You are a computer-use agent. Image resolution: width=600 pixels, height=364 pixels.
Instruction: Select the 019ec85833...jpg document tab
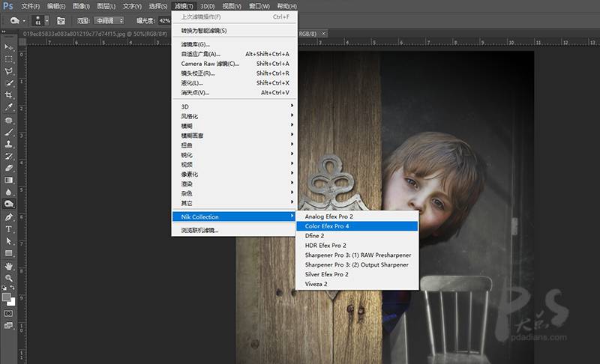point(95,34)
